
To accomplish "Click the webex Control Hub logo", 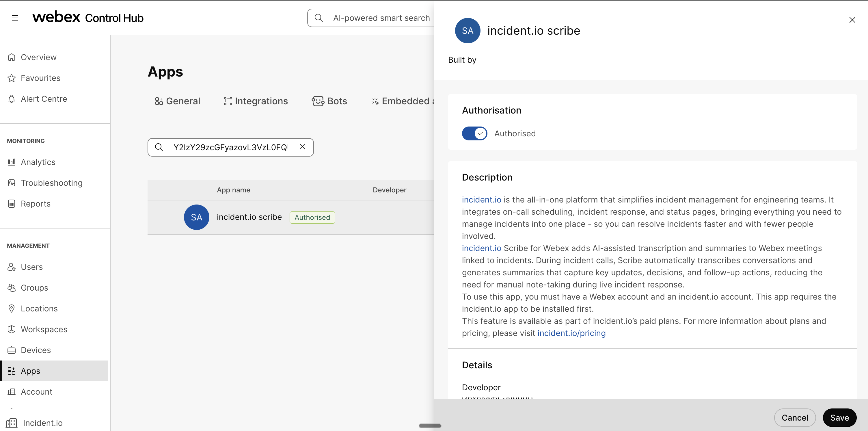I will [88, 17].
